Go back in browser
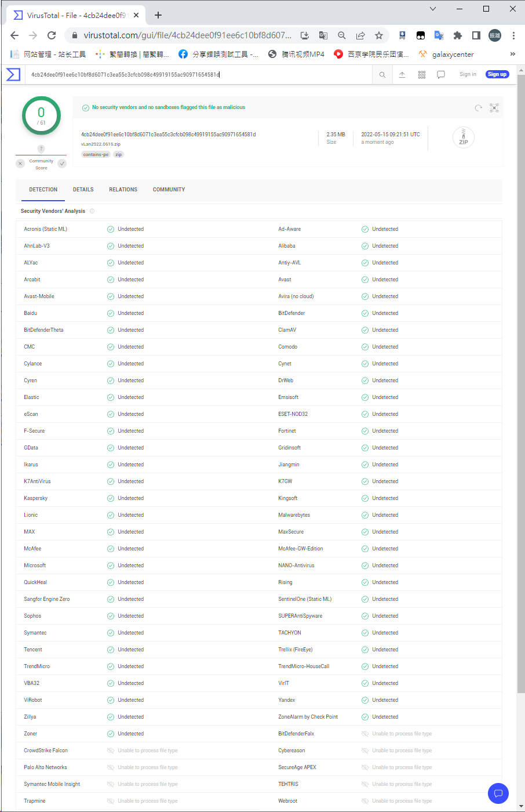Image resolution: width=525 pixels, height=812 pixels. tap(14, 35)
